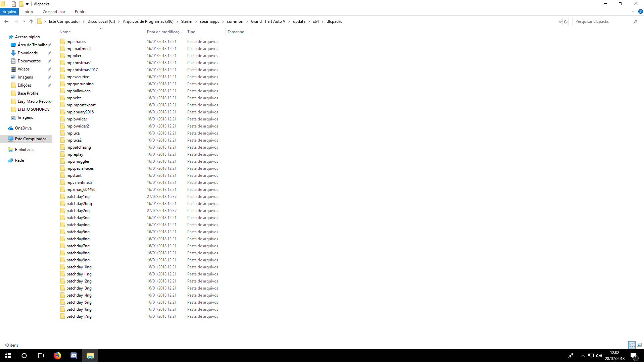644x362 pixels.
Task: Click into Pesquisar dlcpacks search field
Action: click(x=602, y=21)
